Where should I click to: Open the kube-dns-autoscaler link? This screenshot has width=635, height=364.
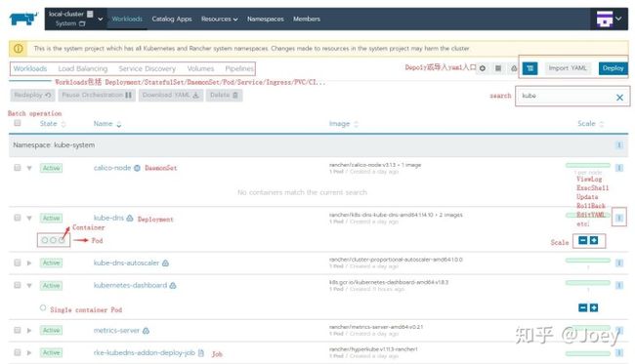point(126,263)
